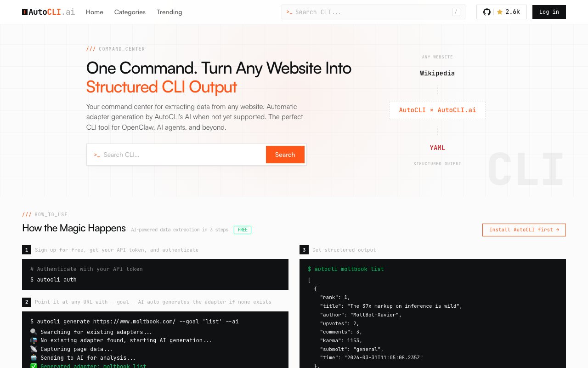Click the '$ autocli moltbook list' command
Image resolution: width=588 pixels, height=368 pixels.
(x=346, y=269)
